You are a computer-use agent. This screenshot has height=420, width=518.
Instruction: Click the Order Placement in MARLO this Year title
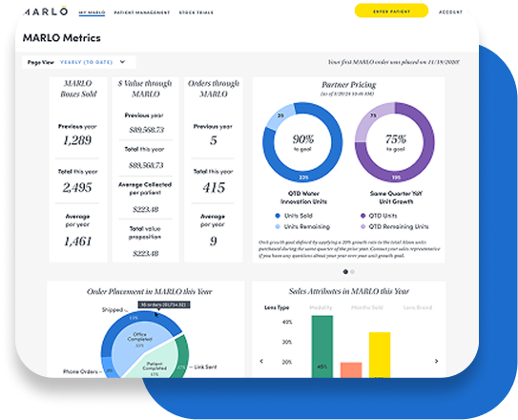click(150, 292)
